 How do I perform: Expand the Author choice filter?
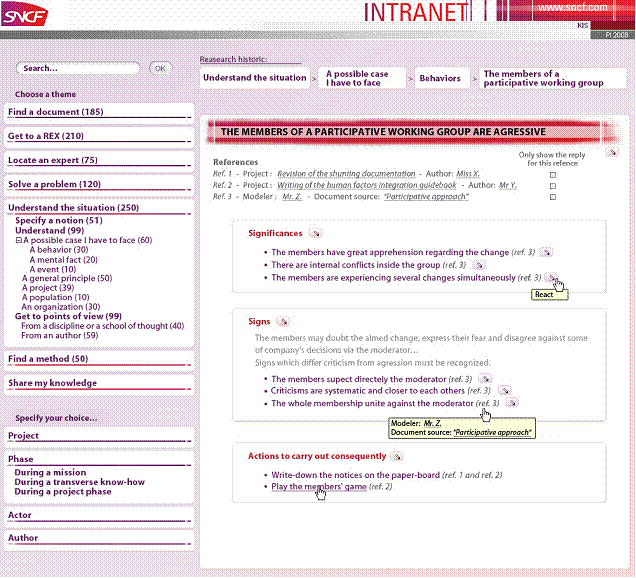99,538
